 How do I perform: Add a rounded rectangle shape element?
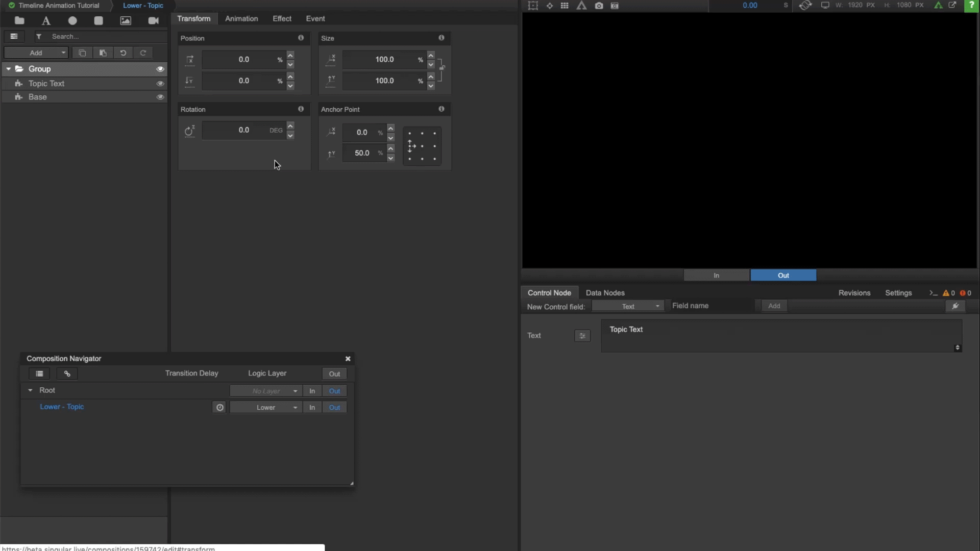tap(99, 20)
